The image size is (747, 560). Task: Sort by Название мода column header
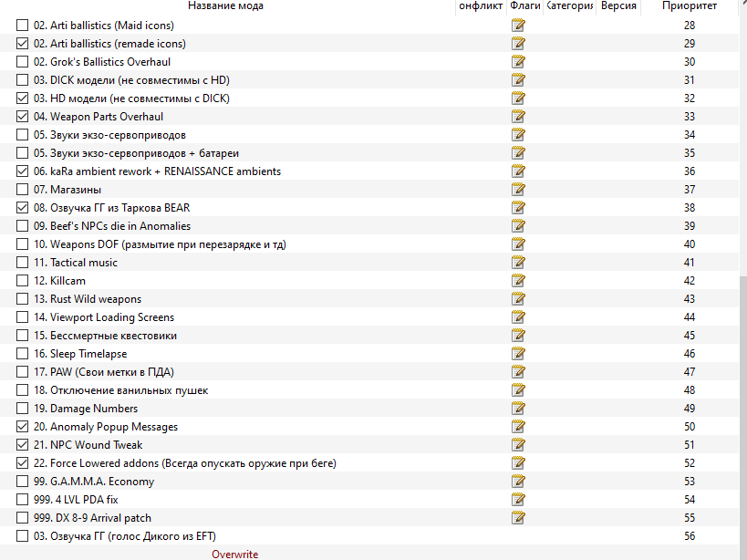[227, 6]
